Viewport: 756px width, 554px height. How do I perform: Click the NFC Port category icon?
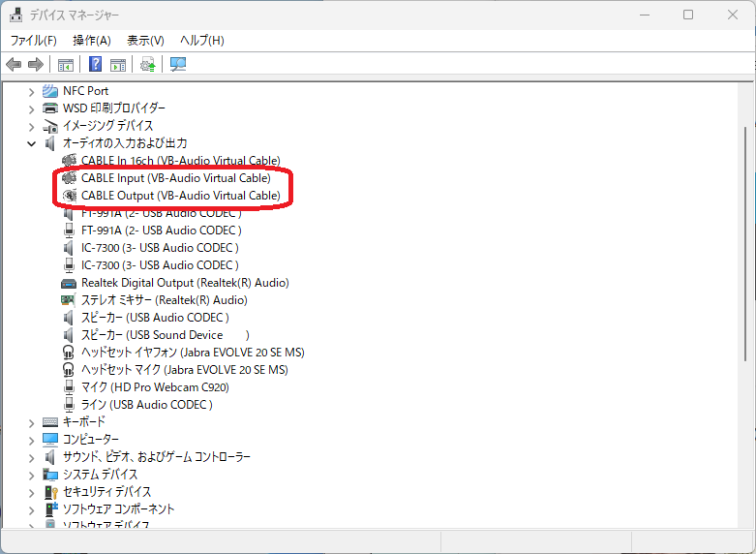click(x=50, y=90)
